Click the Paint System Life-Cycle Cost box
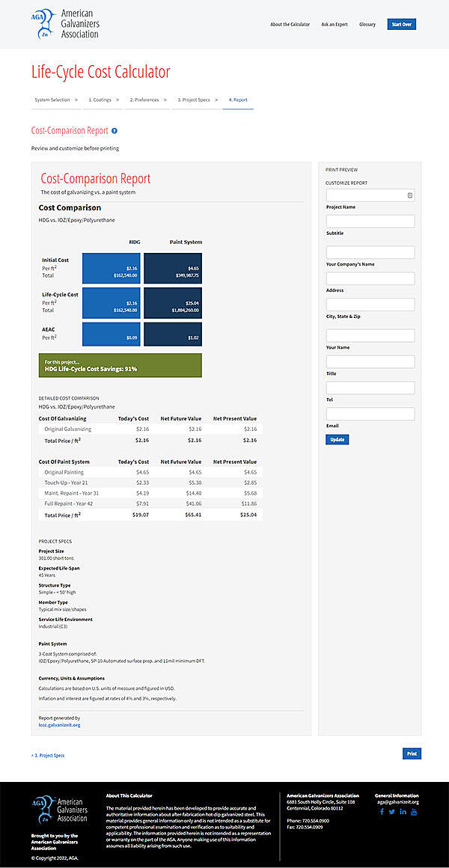 (173, 303)
